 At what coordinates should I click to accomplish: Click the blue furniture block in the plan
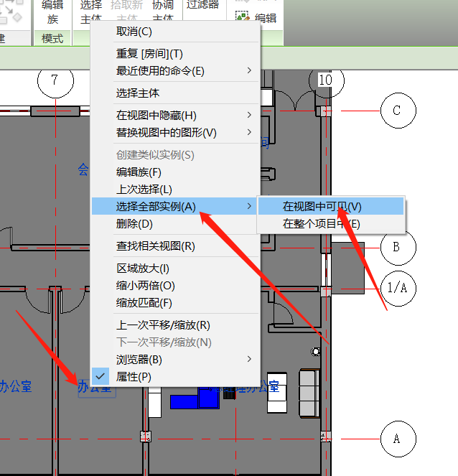click(x=195, y=398)
